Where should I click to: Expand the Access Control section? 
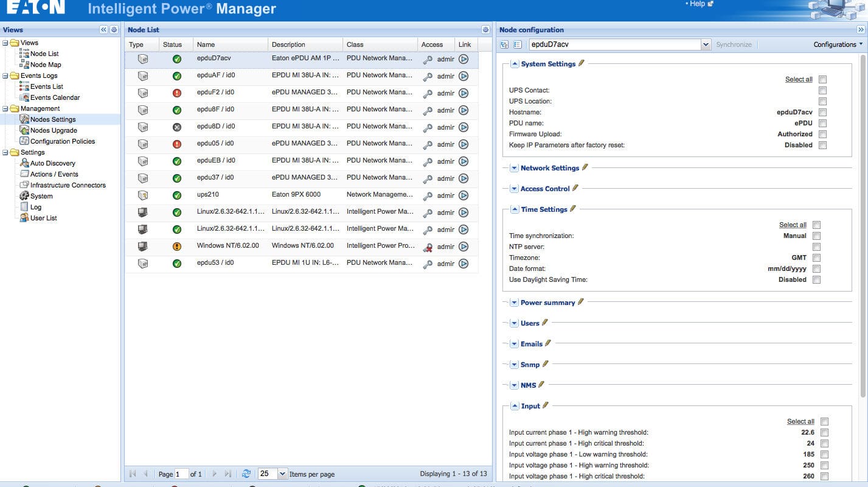point(514,189)
